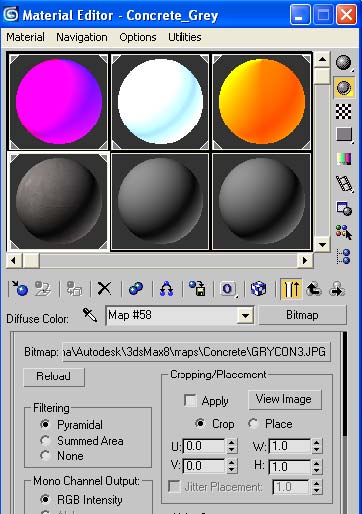Select the concrete textured sample slot
362x514 pixels.
tap(58, 202)
